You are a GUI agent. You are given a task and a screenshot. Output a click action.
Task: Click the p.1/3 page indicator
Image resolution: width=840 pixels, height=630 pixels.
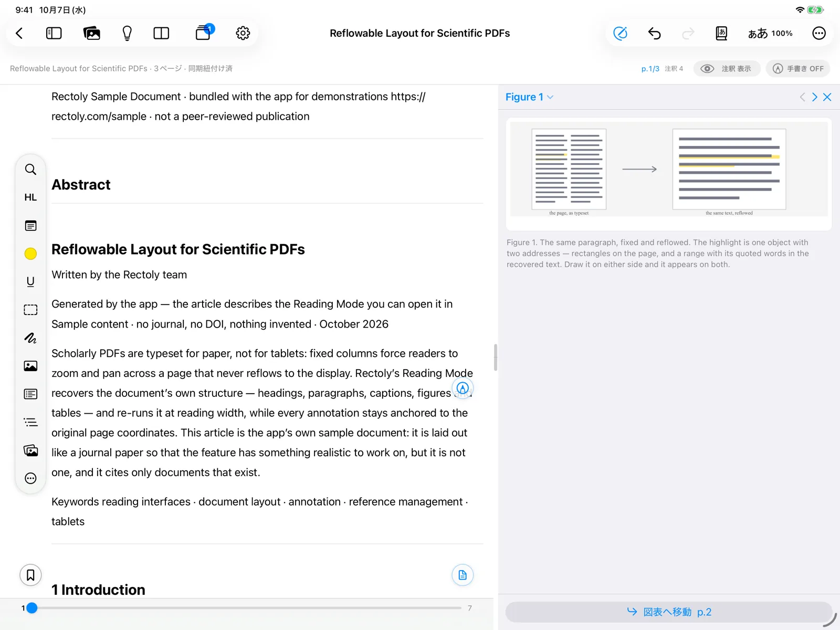pyautogui.click(x=650, y=69)
